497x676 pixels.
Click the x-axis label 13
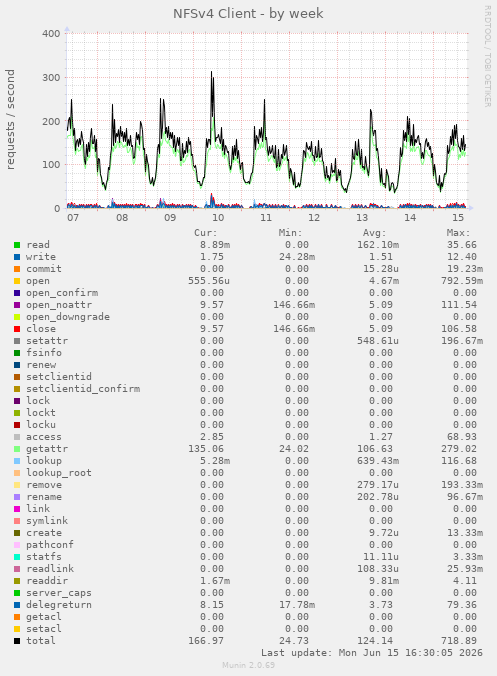pos(362,217)
